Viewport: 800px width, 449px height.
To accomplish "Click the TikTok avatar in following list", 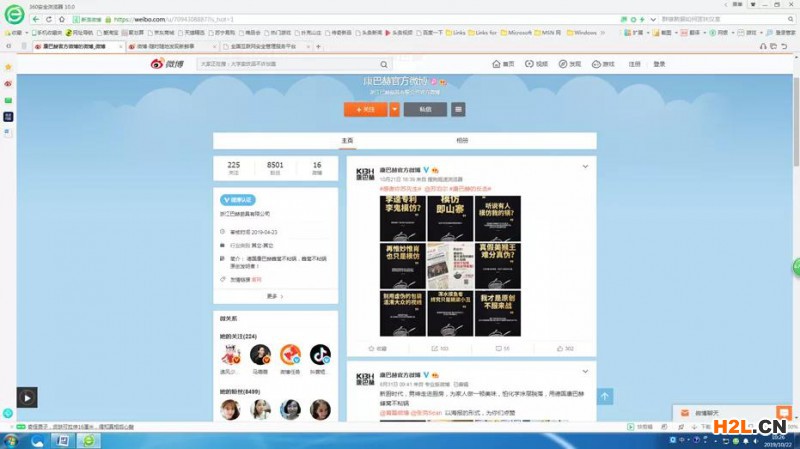I will click(x=319, y=355).
